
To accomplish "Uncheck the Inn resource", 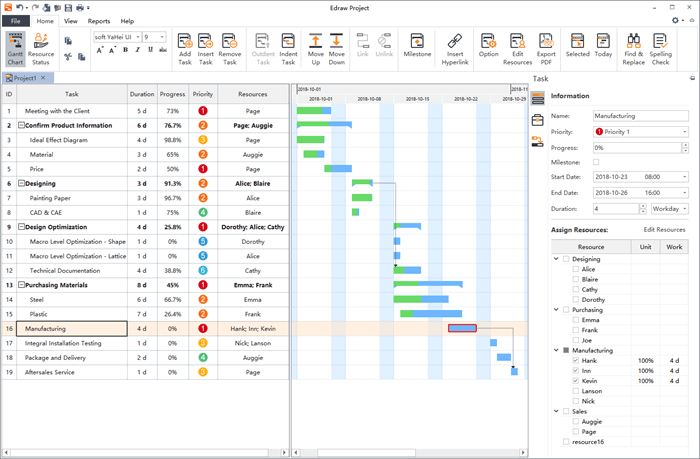I will 575,371.
